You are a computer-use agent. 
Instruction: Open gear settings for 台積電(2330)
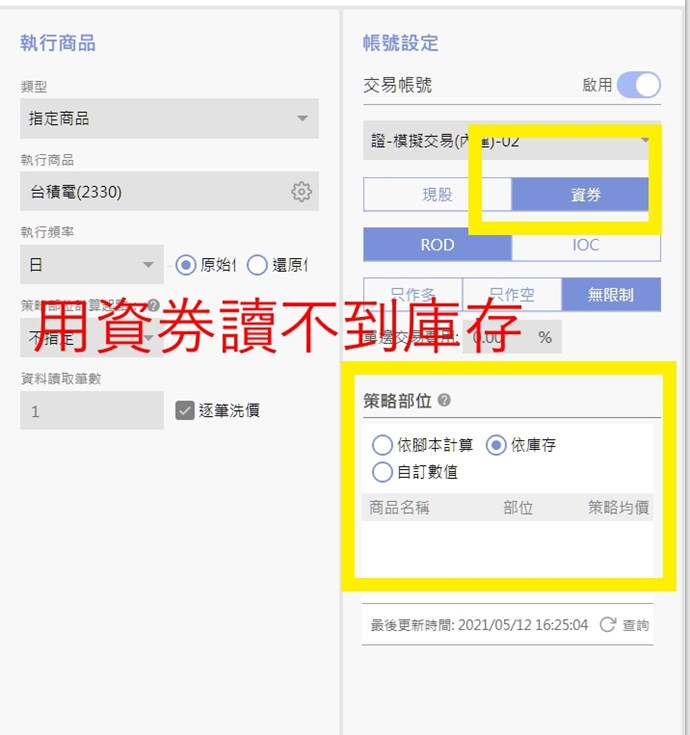[301, 192]
